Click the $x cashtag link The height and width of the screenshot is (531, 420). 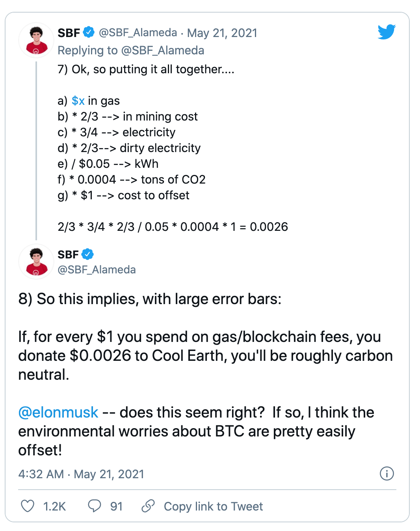pyautogui.click(x=78, y=100)
